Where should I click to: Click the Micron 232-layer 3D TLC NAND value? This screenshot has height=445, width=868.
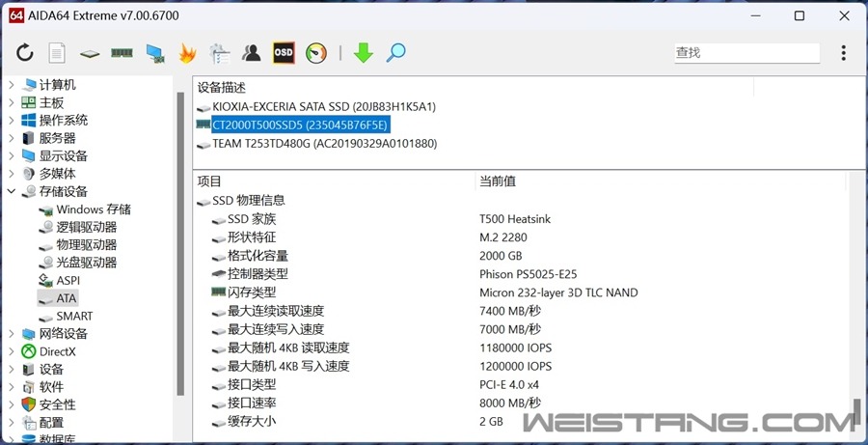click(558, 292)
